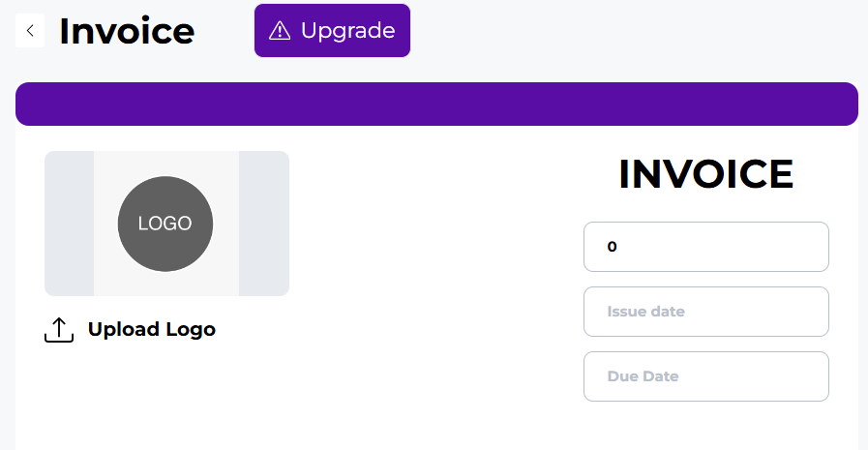
Task: Click the purple header color bar
Action: tap(436, 105)
